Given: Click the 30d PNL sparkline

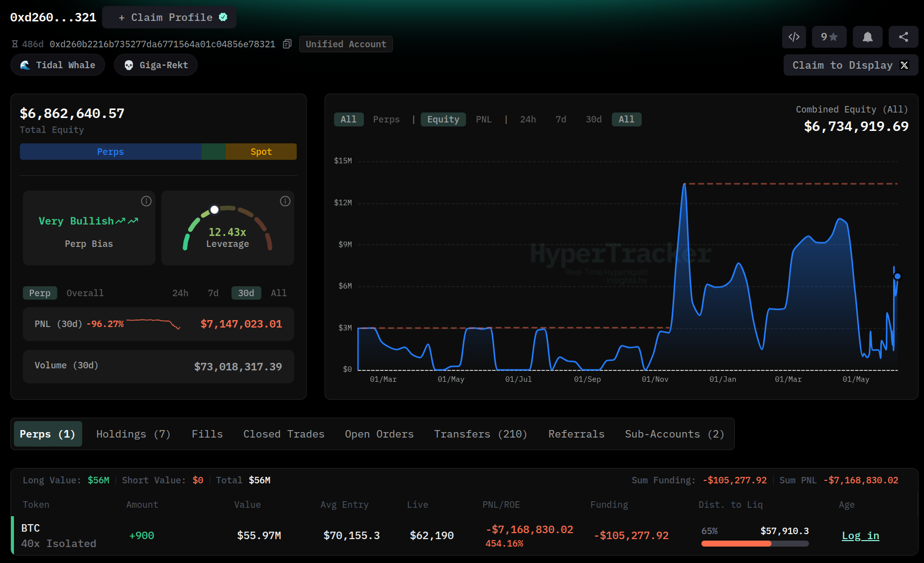Looking at the screenshot, I should tap(153, 324).
